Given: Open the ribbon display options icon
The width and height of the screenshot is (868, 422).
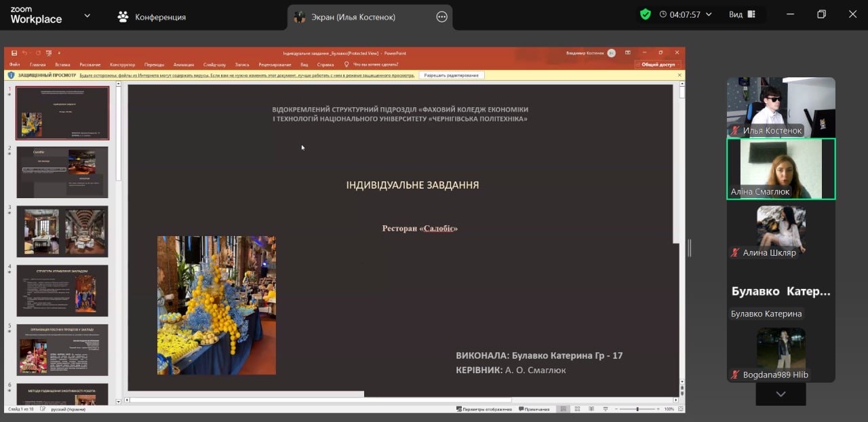Looking at the screenshot, I should point(628,53).
